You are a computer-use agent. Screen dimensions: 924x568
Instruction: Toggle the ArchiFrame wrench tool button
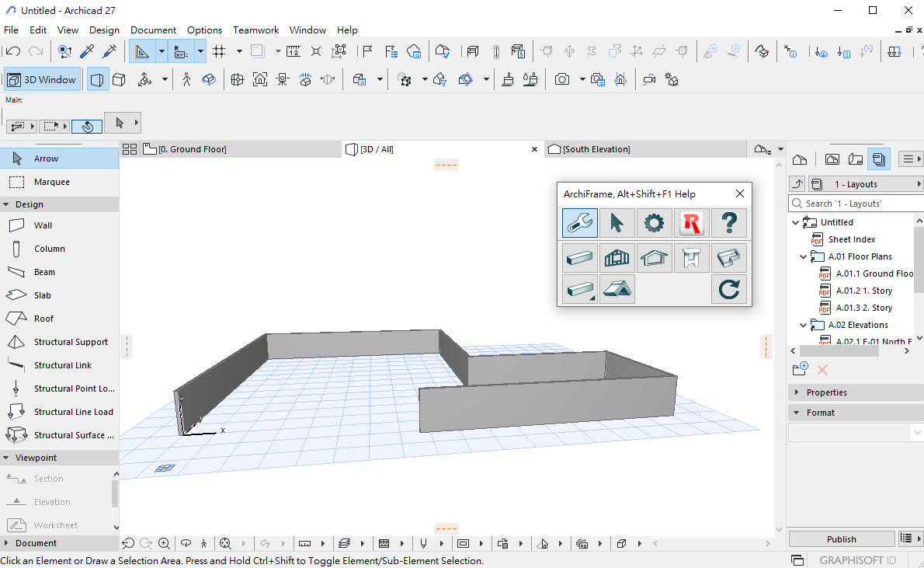(x=580, y=223)
